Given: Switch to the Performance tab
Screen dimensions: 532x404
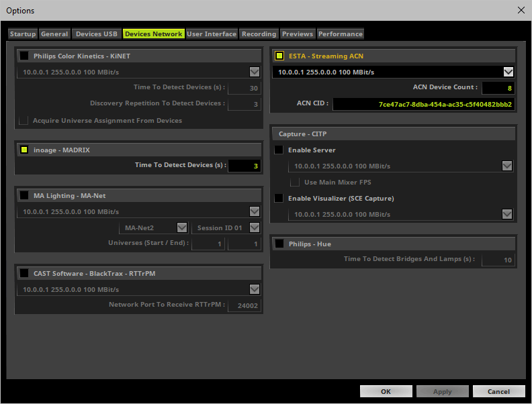Looking at the screenshot, I should pyautogui.click(x=341, y=34).
